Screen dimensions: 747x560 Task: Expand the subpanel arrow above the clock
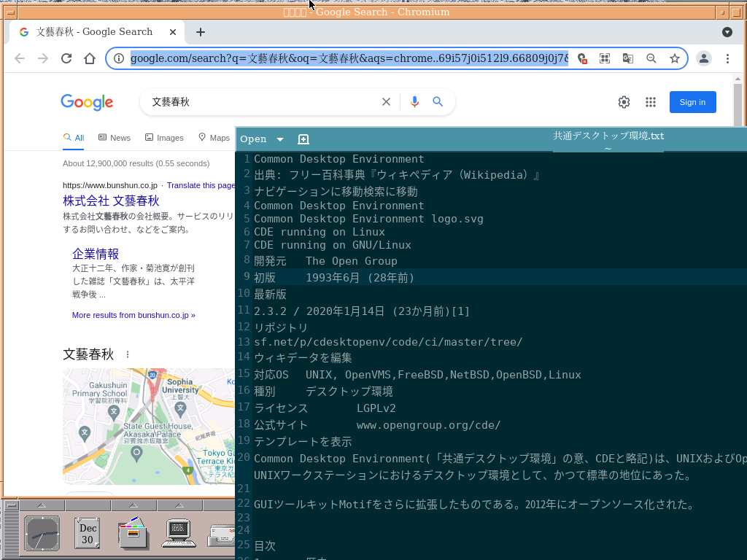tap(42, 505)
